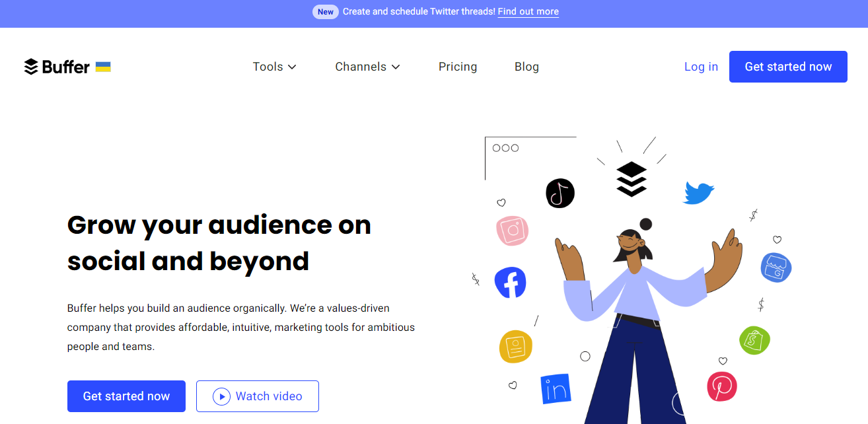The image size is (868, 424).
Task: Click the New badge in banner
Action: click(x=326, y=12)
